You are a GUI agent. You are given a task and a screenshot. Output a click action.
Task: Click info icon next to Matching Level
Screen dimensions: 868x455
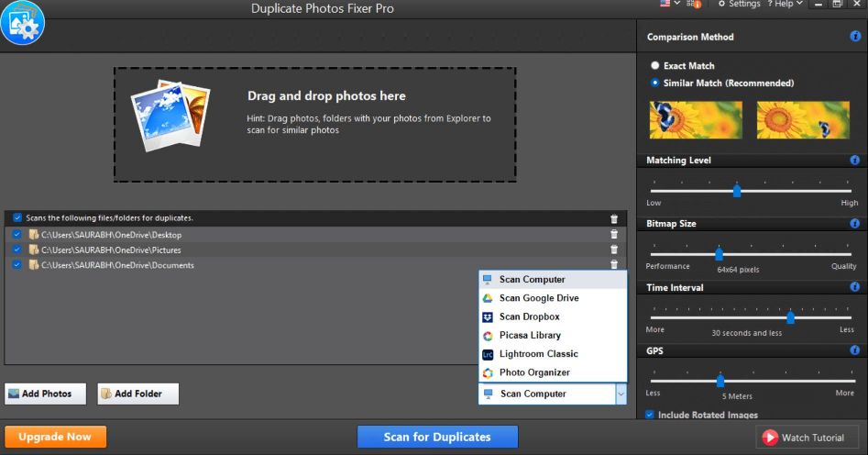[x=855, y=161]
